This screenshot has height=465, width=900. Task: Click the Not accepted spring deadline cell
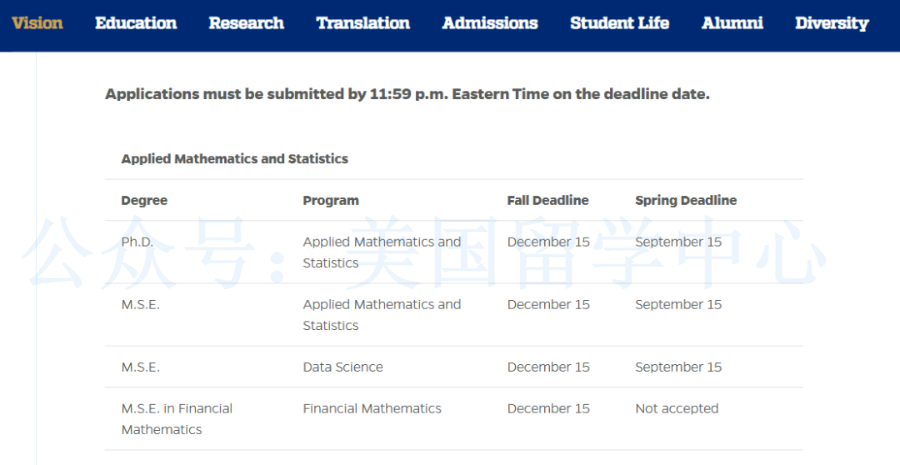(x=677, y=408)
